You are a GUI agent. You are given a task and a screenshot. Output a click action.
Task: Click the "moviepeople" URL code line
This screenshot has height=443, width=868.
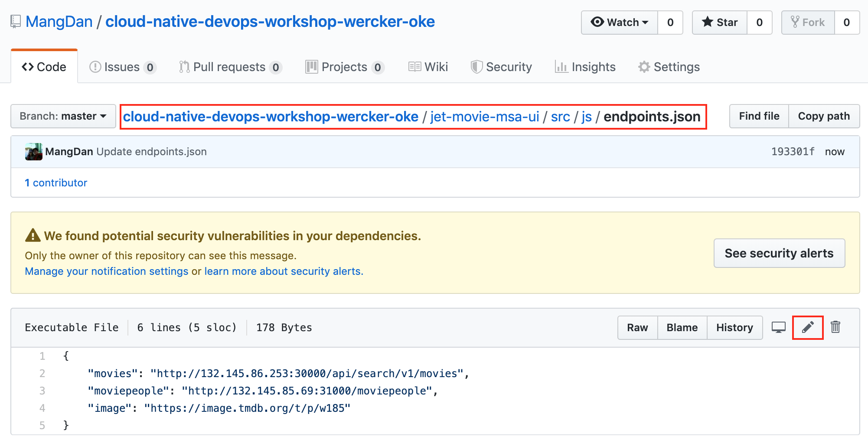[x=263, y=391]
